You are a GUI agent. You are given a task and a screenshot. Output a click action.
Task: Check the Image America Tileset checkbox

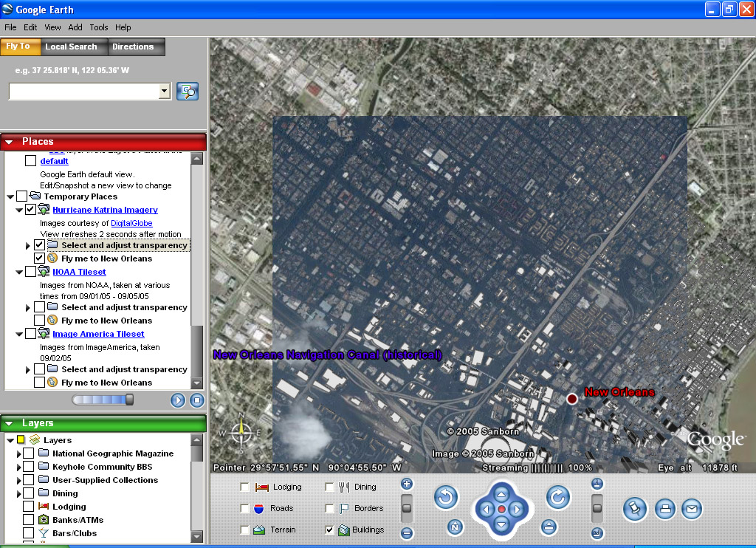pyautogui.click(x=30, y=333)
